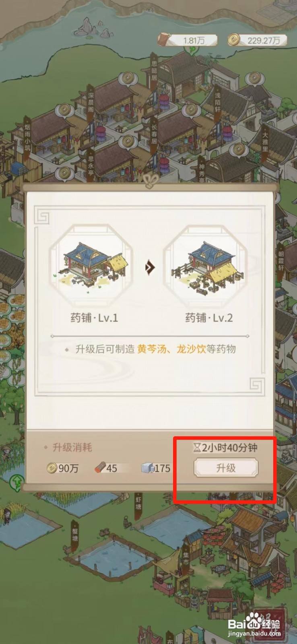Image resolution: width=297 pixels, height=644 pixels.
Task: Collect coin bubble above 深晨阁 house
Action: tap(128, 77)
